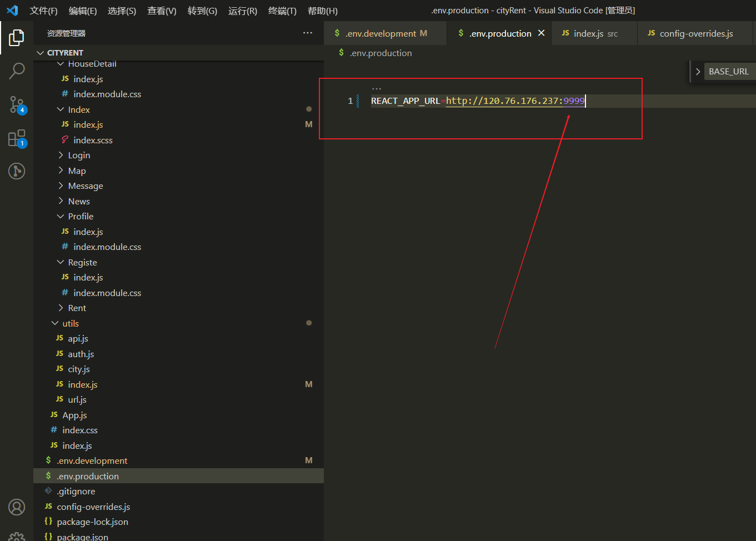Open the Manage gear icon
The image size is (756, 541).
point(17,537)
